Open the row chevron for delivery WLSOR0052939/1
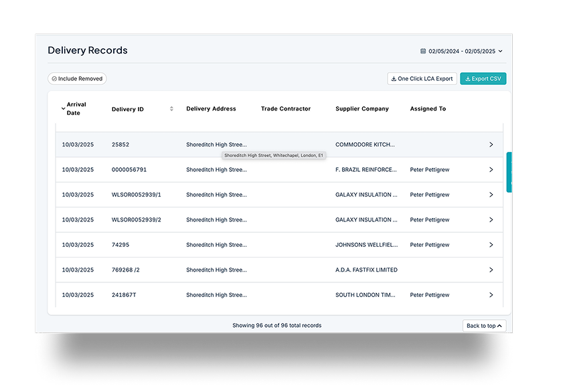Image resolution: width=563 pixels, height=392 pixels. [x=491, y=195]
